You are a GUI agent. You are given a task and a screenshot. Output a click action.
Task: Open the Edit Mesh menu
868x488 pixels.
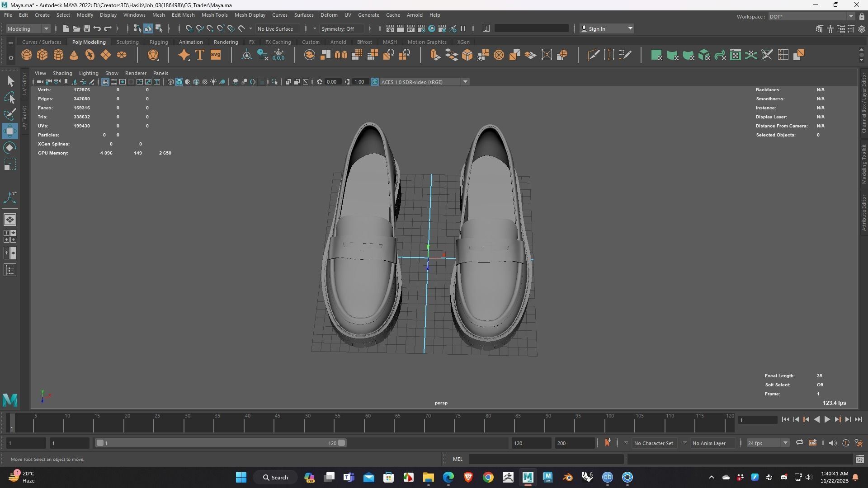(x=183, y=15)
